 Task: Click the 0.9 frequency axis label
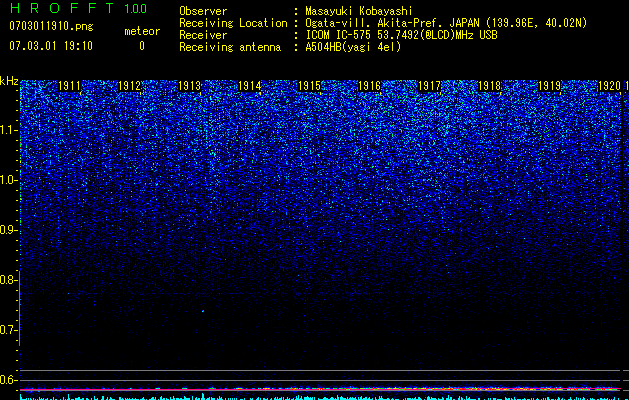point(8,230)
